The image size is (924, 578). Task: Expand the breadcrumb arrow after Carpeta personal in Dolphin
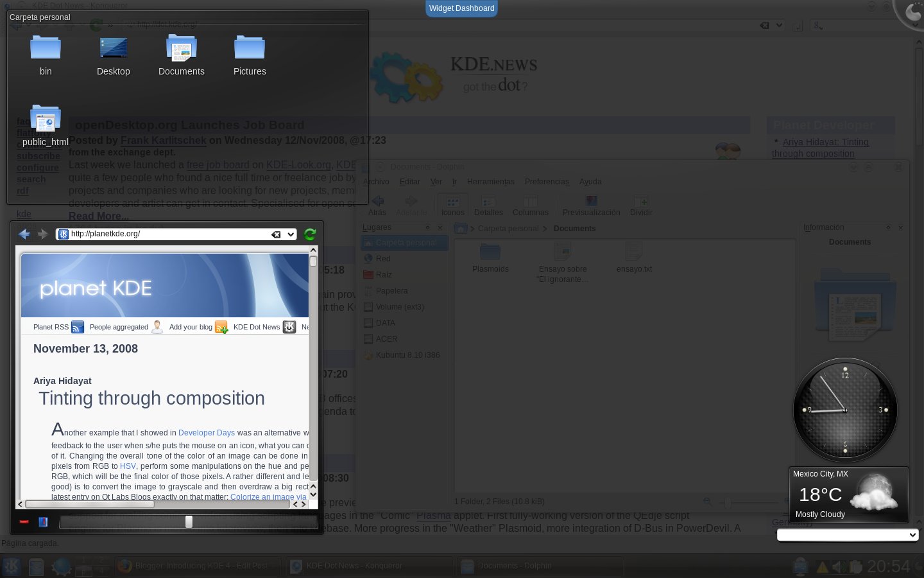coord(544,229)
